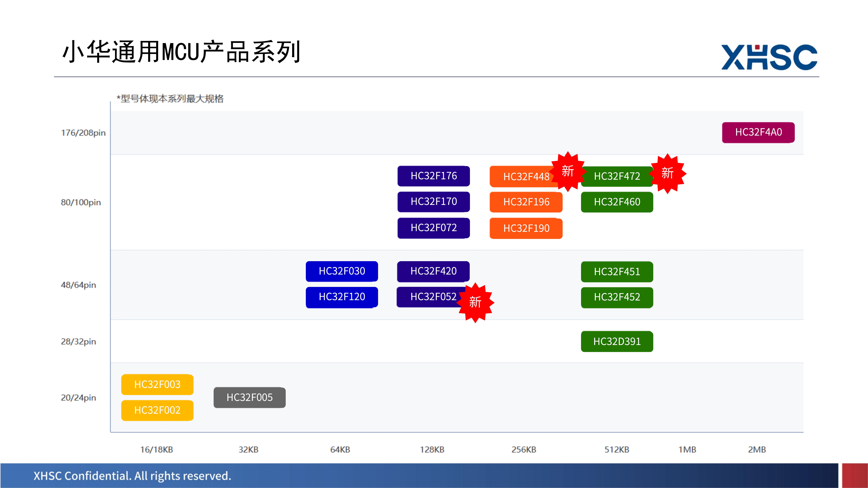Select the gray HC32F005 box
The width and height of the screenshot is (868, 488).
pos(250,397)
